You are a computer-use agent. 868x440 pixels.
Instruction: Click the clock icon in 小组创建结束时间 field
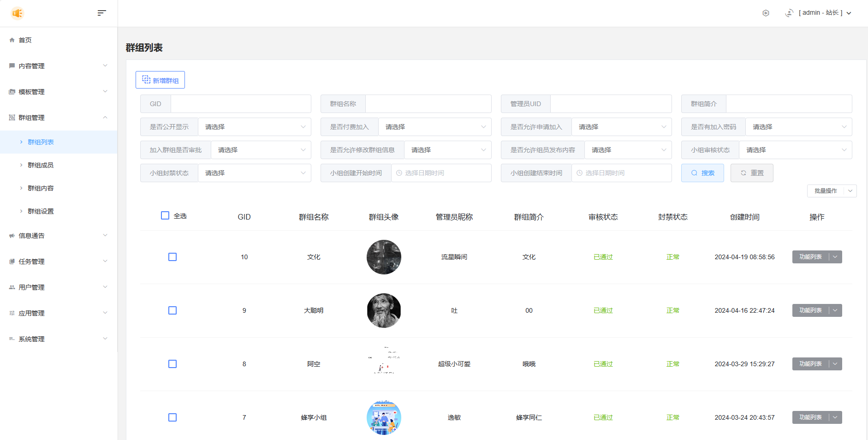coord(579,173)
